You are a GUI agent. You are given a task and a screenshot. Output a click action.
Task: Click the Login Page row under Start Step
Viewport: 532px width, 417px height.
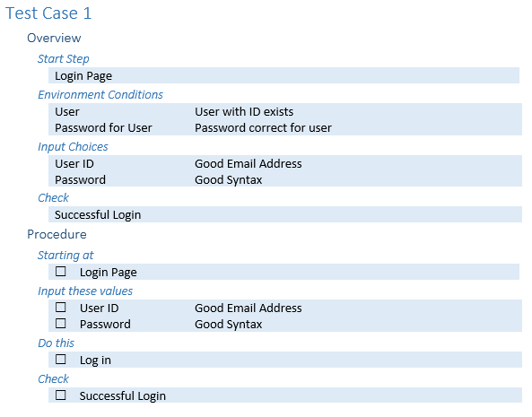tap(283, 75)
